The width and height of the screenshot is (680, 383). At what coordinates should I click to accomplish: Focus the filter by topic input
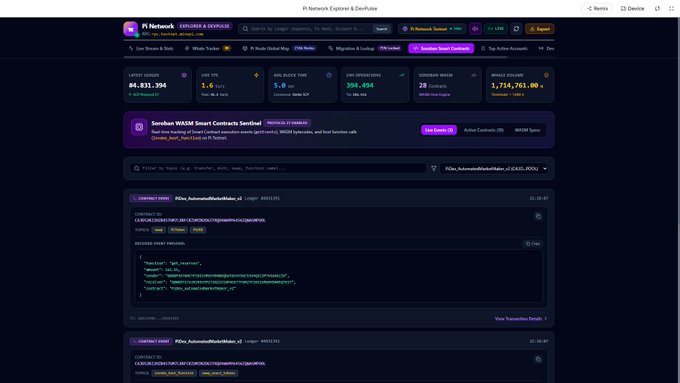(x=278, y=168)
